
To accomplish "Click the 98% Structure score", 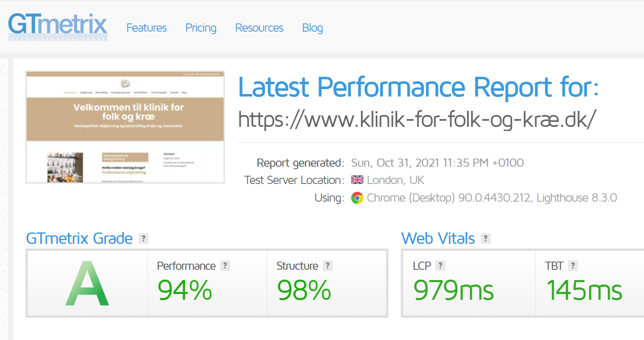I will coord(304,290).
